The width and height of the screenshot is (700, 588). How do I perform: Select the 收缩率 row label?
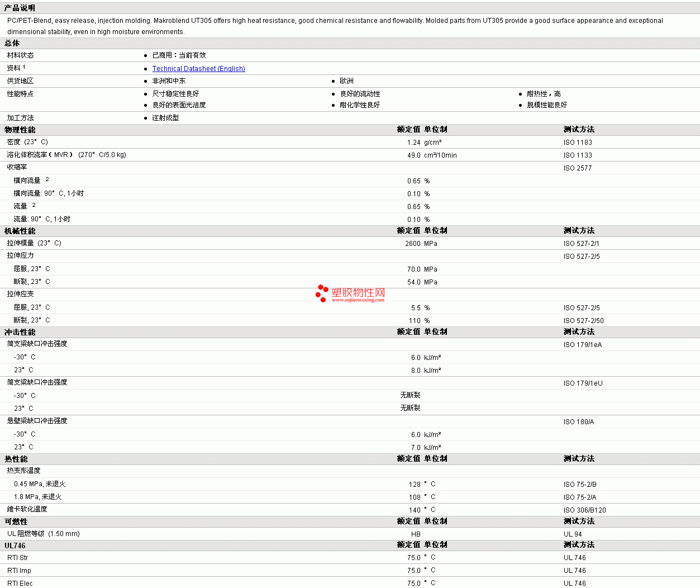point(17,167)
